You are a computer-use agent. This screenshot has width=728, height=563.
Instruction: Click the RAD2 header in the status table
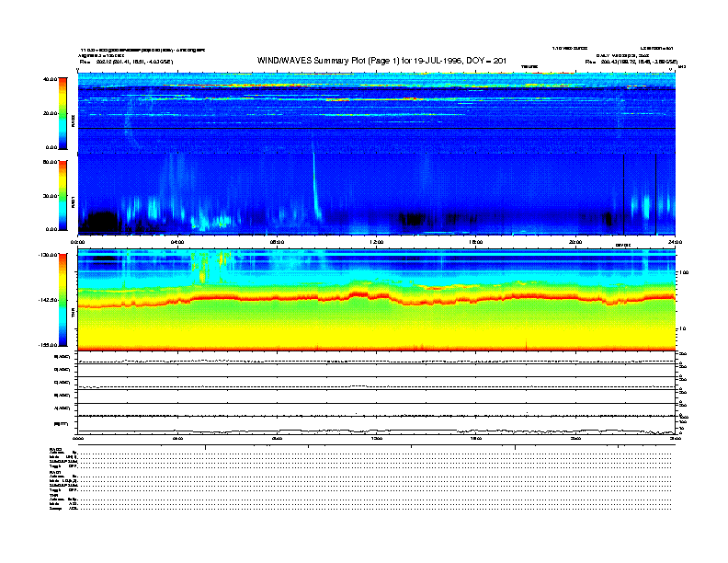[56, 450]
